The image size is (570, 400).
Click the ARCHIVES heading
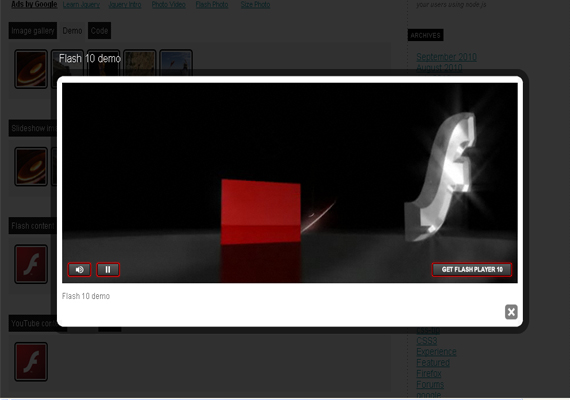[x=425, y=35]
